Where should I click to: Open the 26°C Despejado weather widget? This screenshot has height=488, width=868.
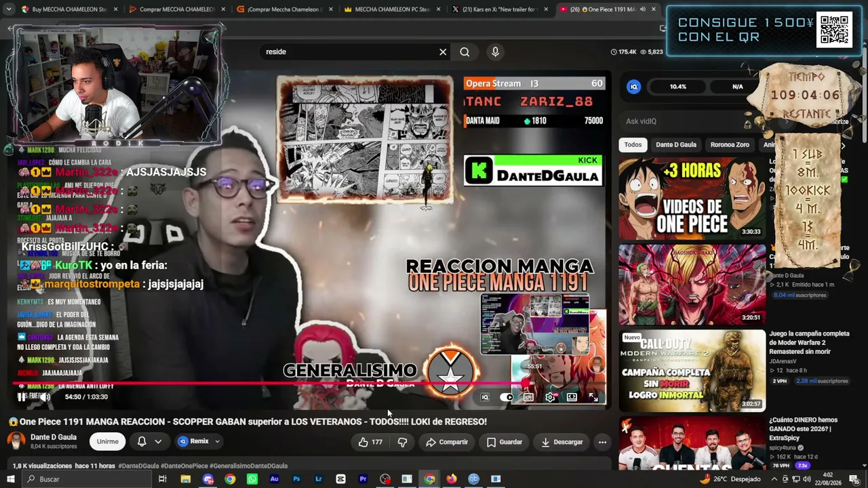pos(730,479)
